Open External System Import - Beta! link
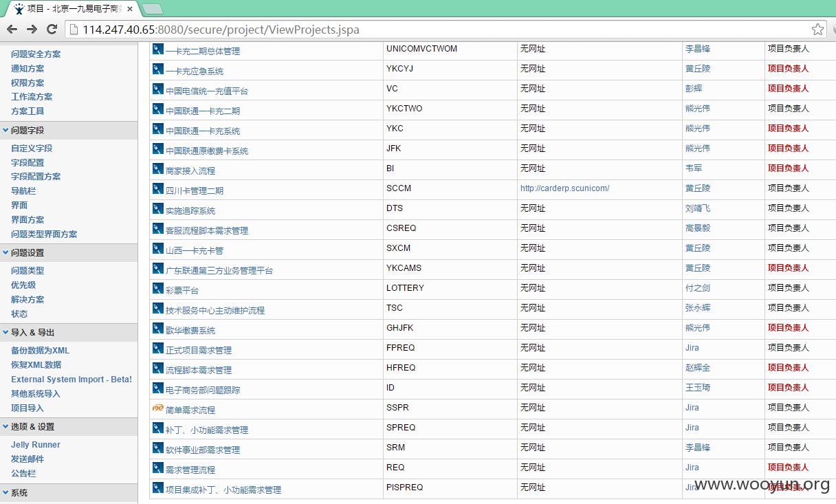836x504 pixels. pos(71,380)
